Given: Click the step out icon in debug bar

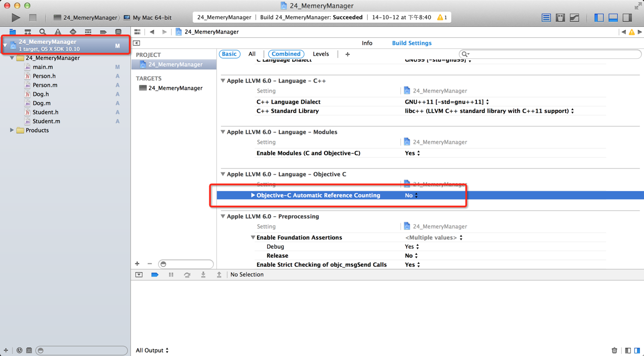Looking at the screenshot, I should (219, 275).
